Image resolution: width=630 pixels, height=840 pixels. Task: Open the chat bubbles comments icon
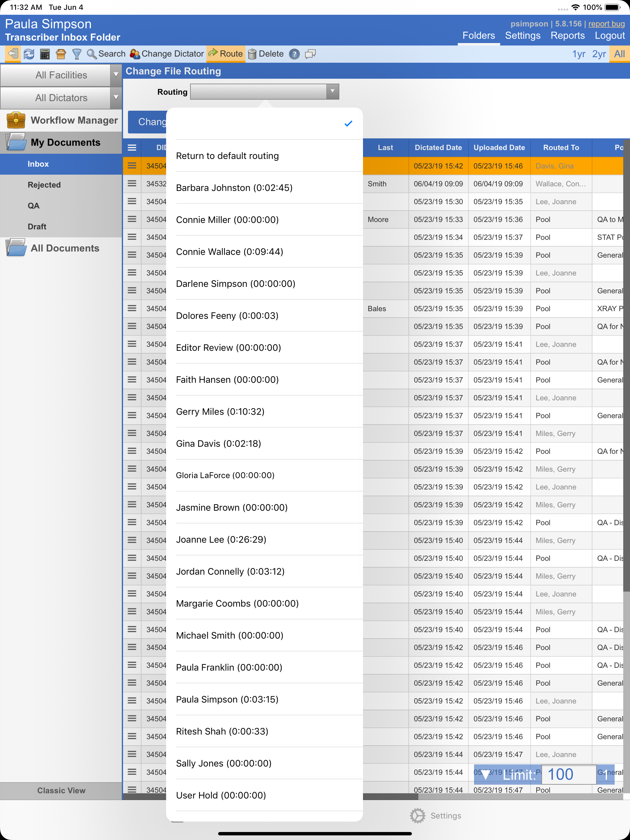[310, 54]
